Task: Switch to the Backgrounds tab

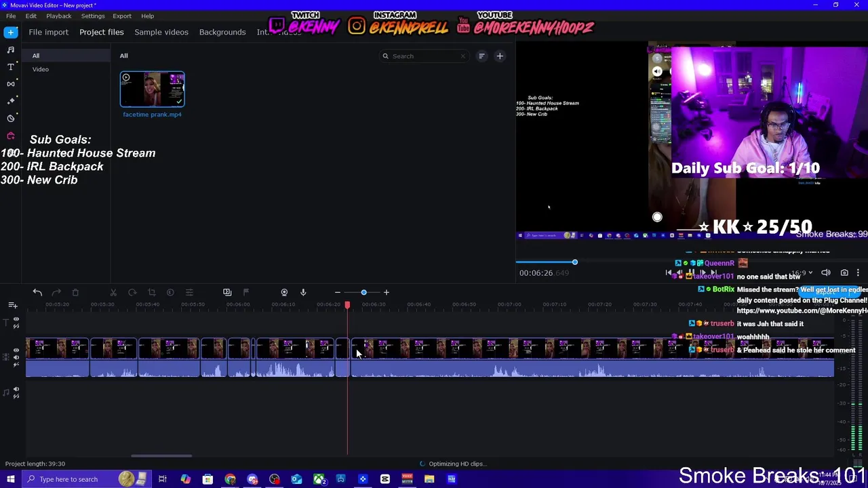Action: pyautogui.click(x=222, y=32)
